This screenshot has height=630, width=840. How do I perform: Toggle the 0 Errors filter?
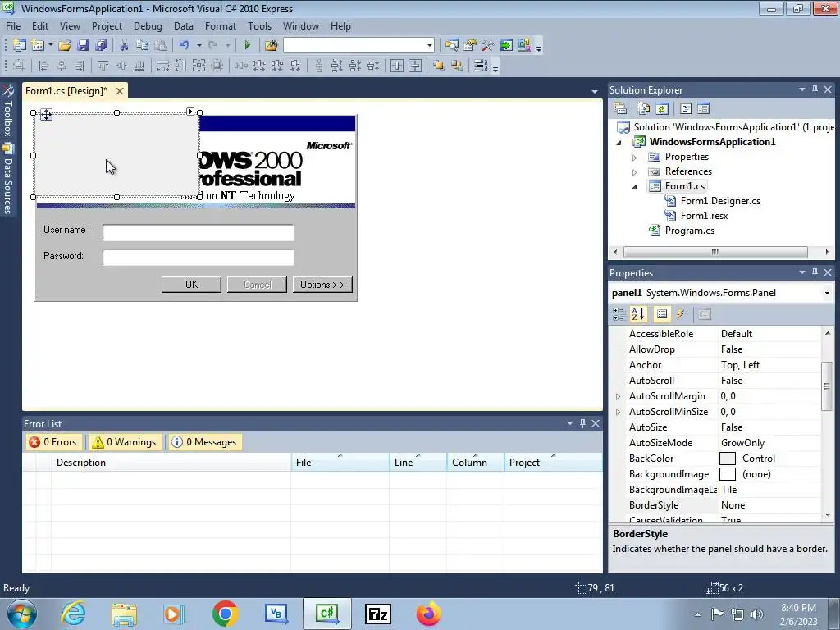(x=53, y=442)
